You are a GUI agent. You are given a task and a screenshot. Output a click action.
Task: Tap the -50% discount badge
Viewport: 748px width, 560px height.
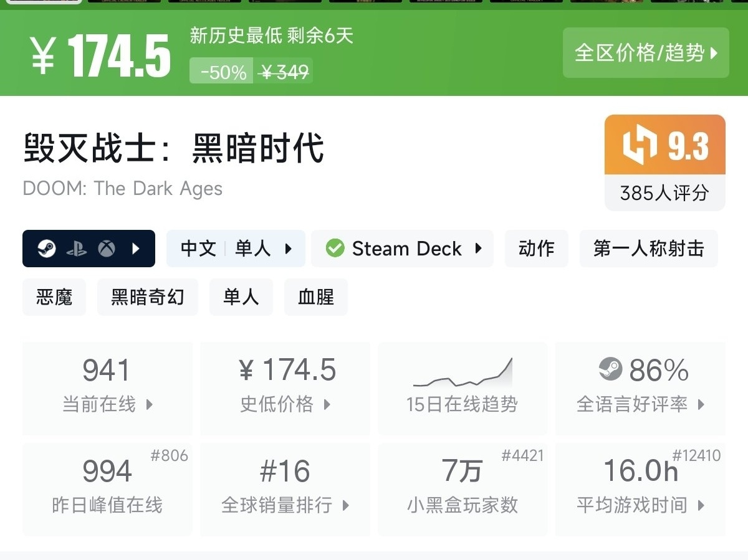(223, 72)
